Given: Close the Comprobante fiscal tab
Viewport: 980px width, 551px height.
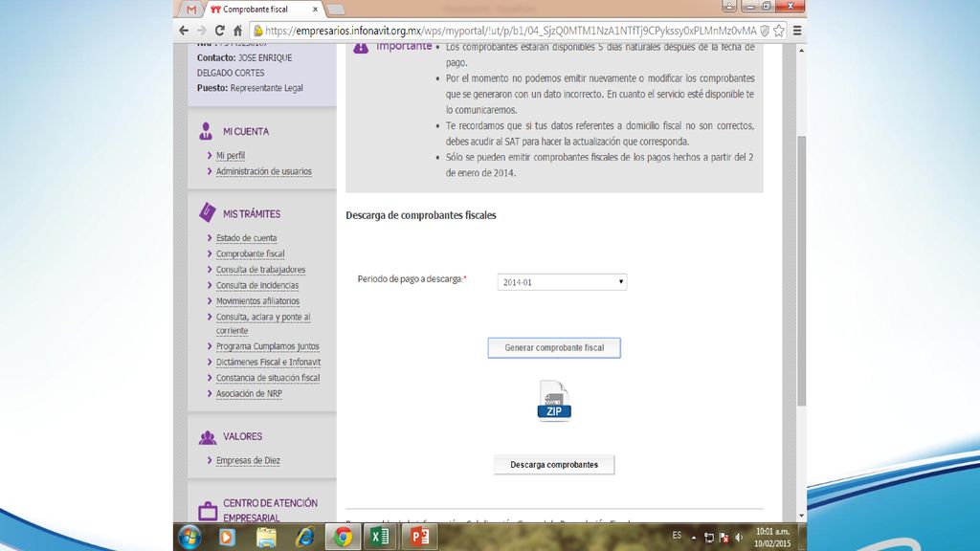Looking at the screenshot, I should point(315,10).
